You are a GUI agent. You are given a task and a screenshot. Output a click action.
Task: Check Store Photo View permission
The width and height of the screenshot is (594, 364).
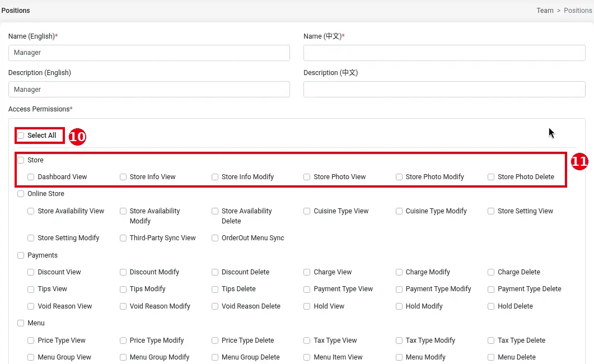[x=307, y=177]
